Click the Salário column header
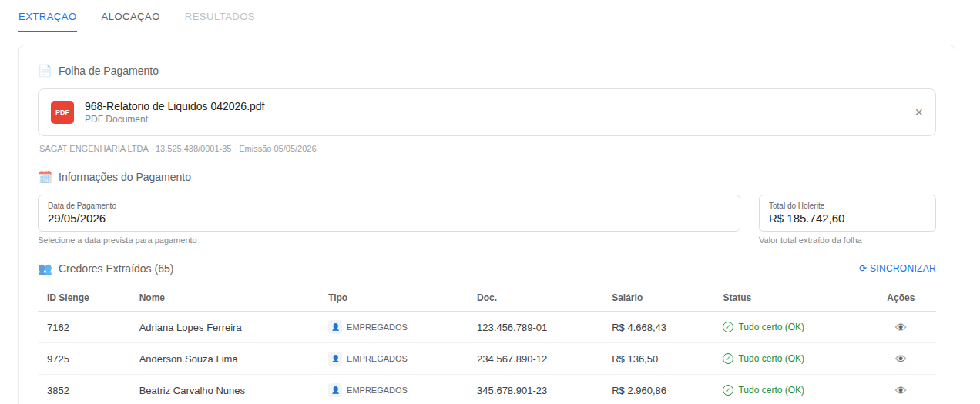 coord(627,298)
